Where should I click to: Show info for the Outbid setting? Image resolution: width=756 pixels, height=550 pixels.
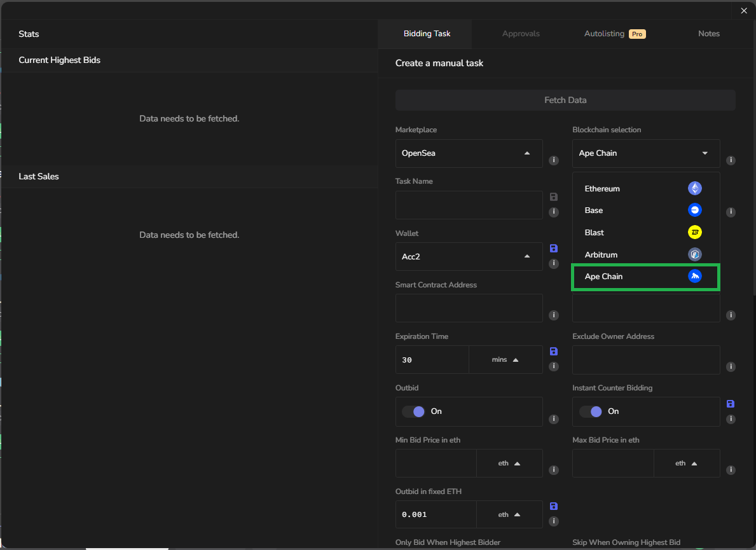point(554,419)
